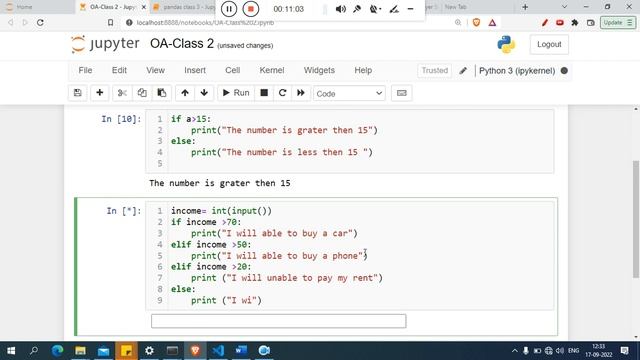Image resolution: width=640 pixels, height=360 pixels.
Task: Click the kernel busy circle indicator
Action: pos(564,71)
